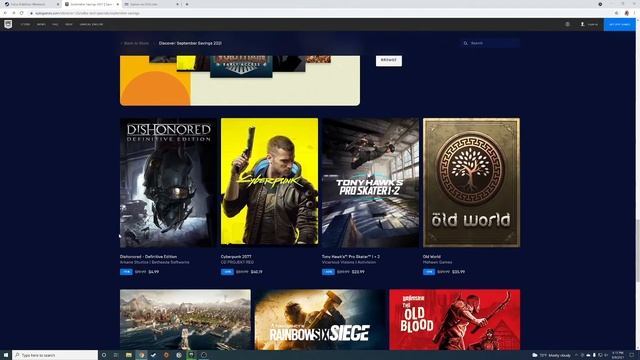
Task: Open the Dishonored Definitive Edition cover
Action: coord(168,182)
